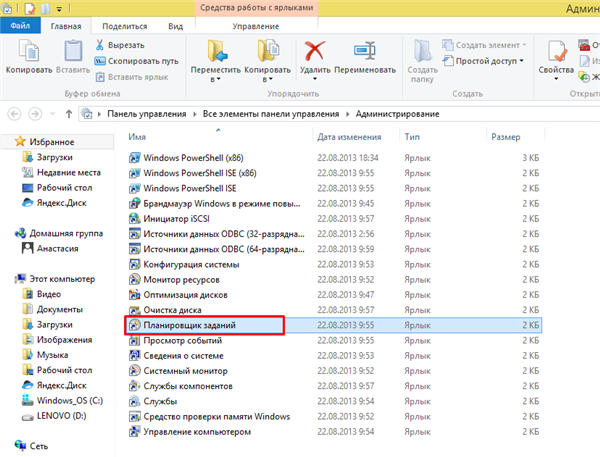Image resolution: width=600 pixels, height=457 pixels.
Task: Open recent locations dropdown arrow
Action: 53,114
